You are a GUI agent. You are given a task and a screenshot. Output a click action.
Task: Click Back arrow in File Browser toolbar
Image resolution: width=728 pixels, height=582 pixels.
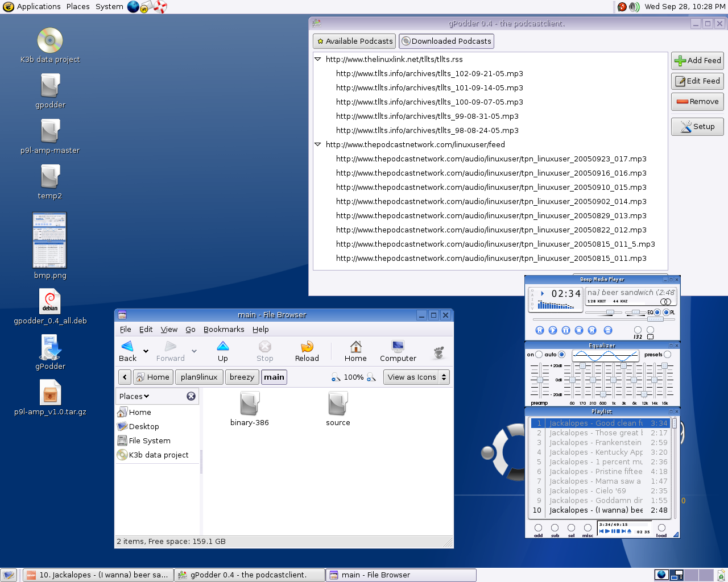point(127,346)
